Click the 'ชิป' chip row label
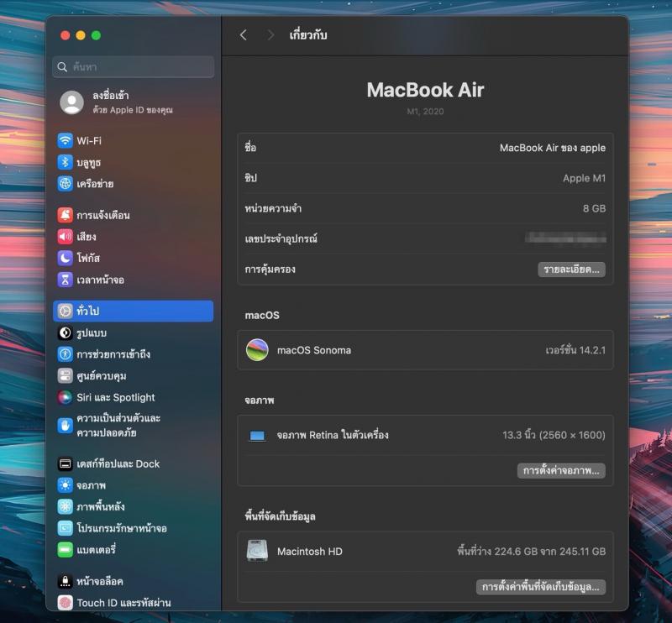 (x=250, y=178)
